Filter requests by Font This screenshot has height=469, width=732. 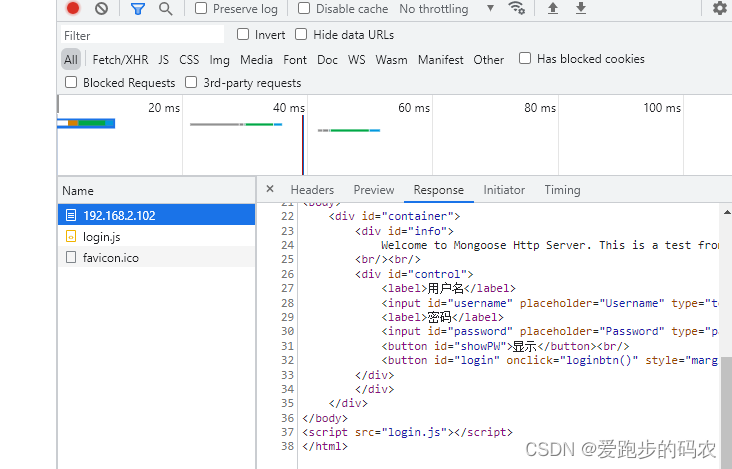point(295,60)
